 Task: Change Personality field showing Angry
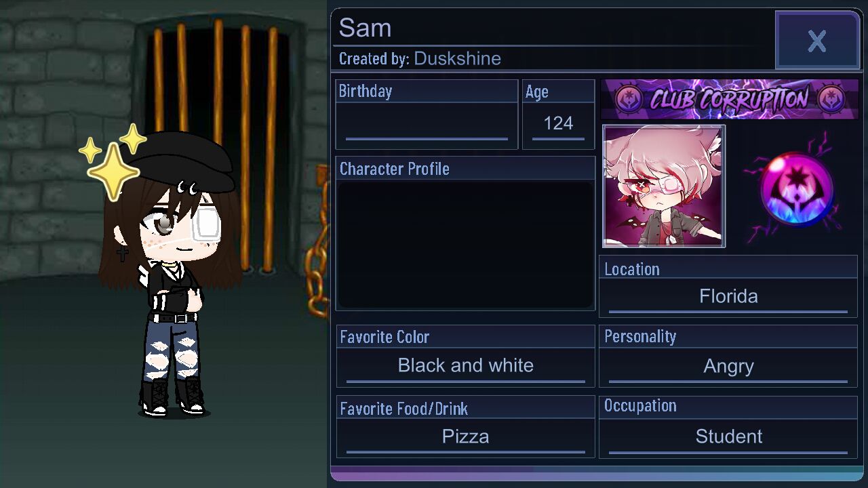coord(728,367)
